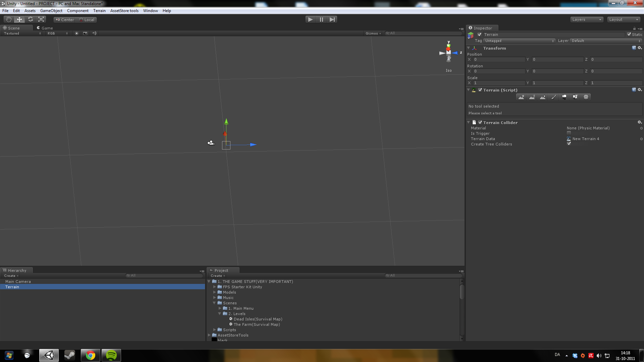Screen dimensions: 644x362
Task: Toggle the Static checkbox
Action: point(629,35)
